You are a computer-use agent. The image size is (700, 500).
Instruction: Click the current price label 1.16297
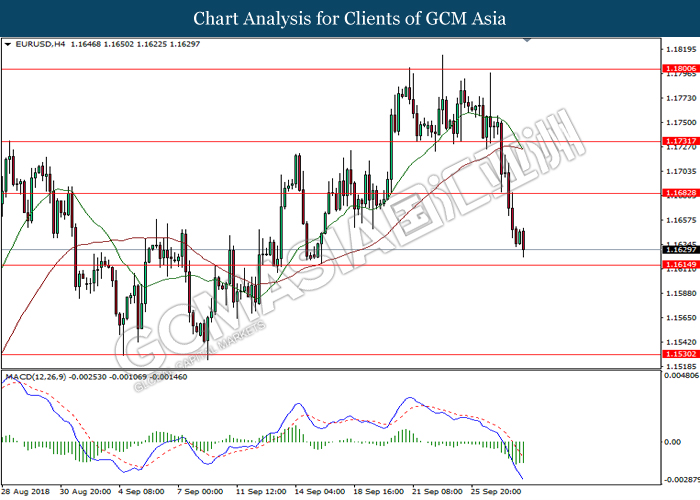pyautogui.click(x=680, y=250)
